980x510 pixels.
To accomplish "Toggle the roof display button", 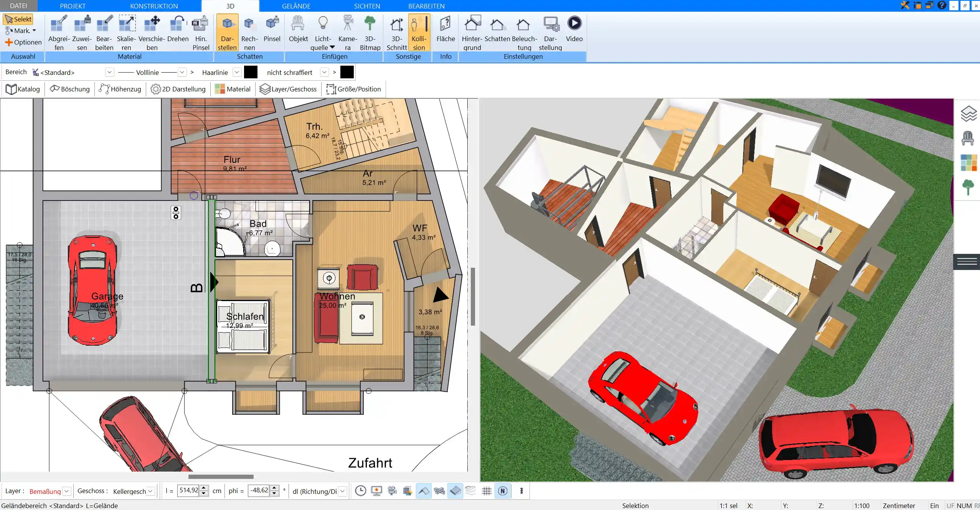I will click(424, 491).
